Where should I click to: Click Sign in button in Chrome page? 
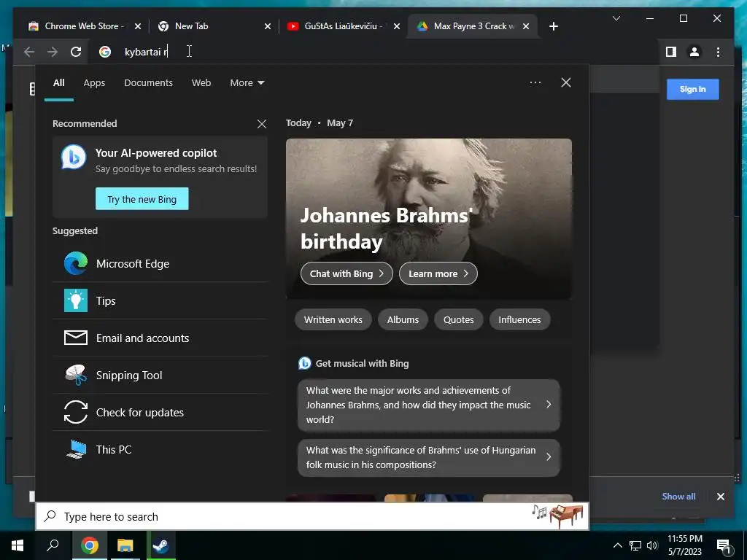pos(693,90)
